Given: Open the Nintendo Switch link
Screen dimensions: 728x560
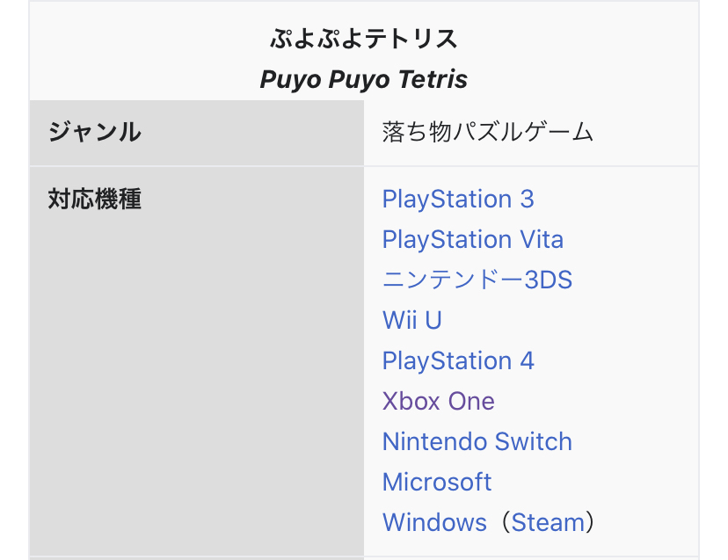Looking at the screenshot, I should [477, 441].
